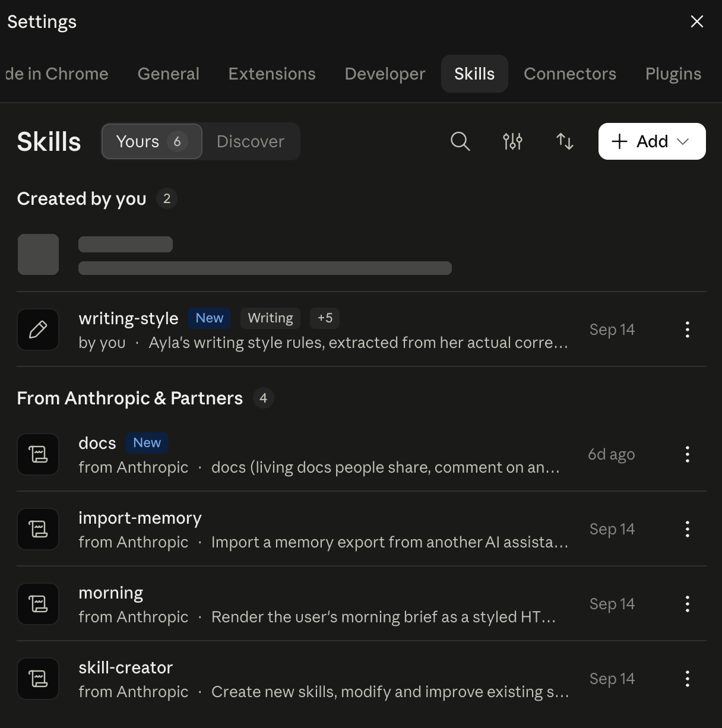Select the Skills settings tab
This screenshot has height=728, width=722.
point(474,74)
